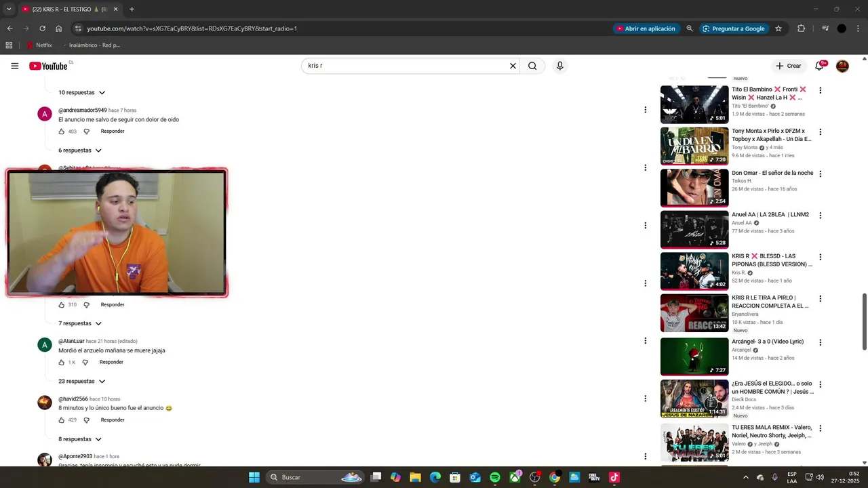Open the andreamador5949 channel link
868x488 pixels.
pyautogui.click(x=82, y=110)
